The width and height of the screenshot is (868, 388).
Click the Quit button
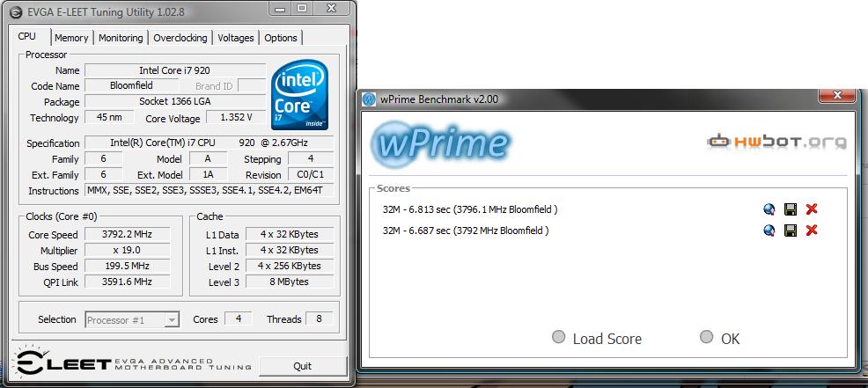point(303,366)
